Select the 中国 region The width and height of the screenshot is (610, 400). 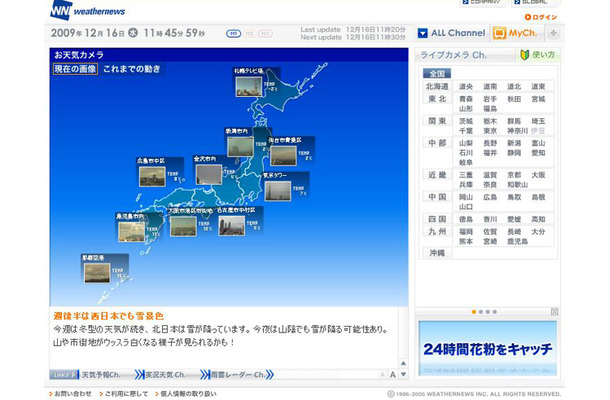437,197
